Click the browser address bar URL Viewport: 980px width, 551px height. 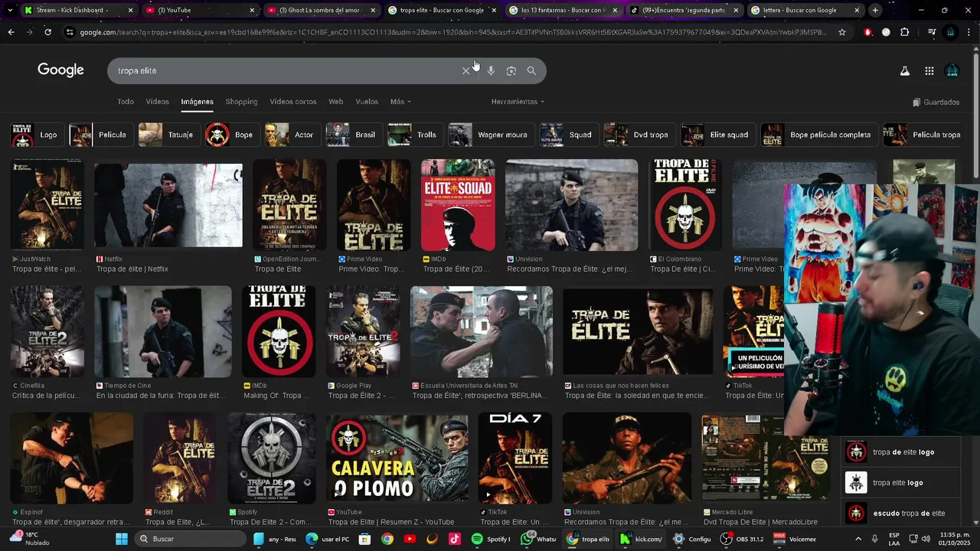pos(452,32)
